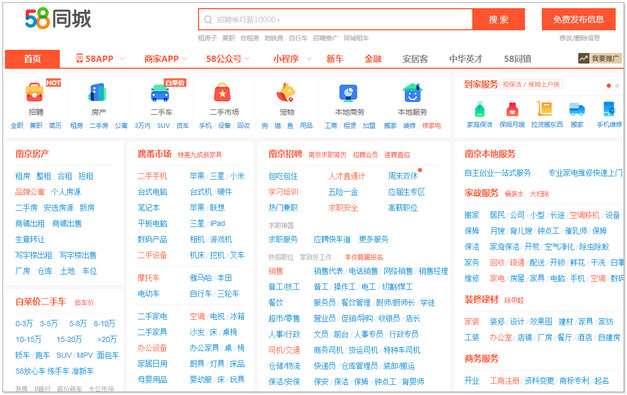Viewport: 627px width, 395px height.
Task: Open the 装修建材 heading
Action: click(481, 299)
